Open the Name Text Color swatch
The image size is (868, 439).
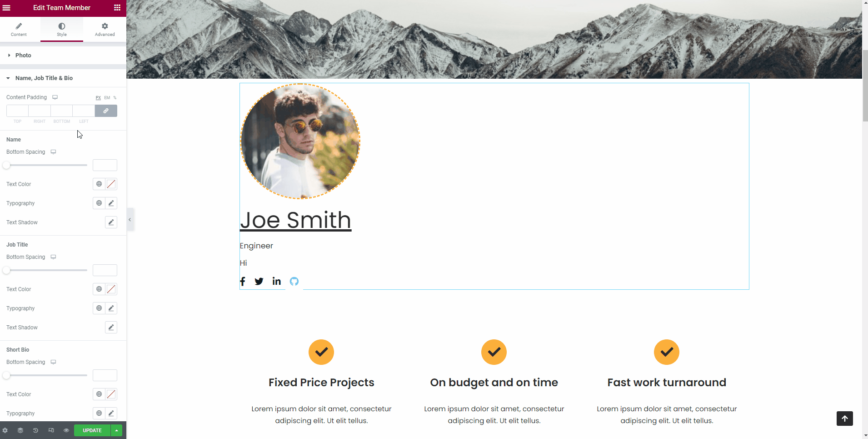tap(111, 184)
